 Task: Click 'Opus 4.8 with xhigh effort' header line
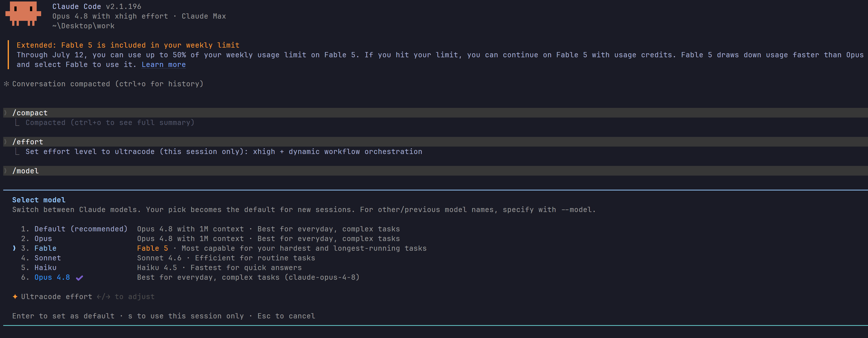coord(110,16)
